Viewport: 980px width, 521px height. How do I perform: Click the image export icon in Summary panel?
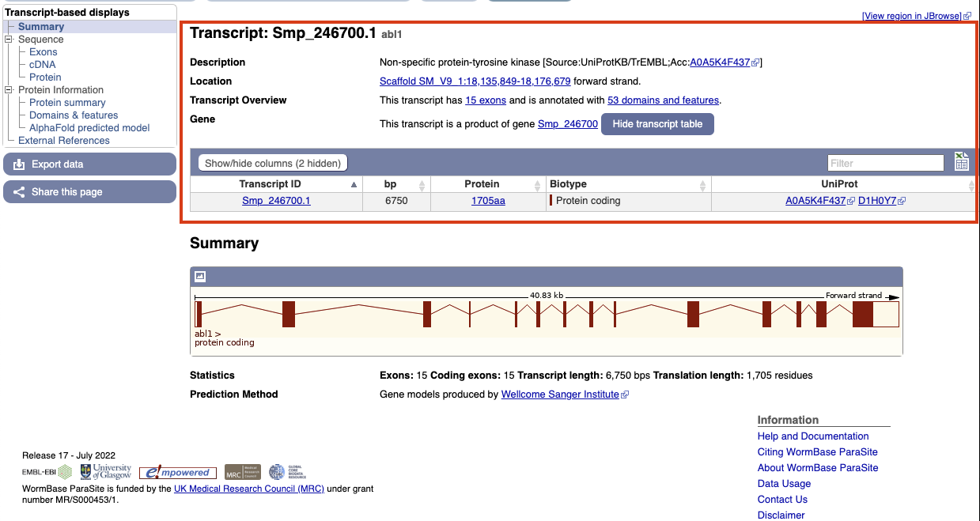coord(200,277)
